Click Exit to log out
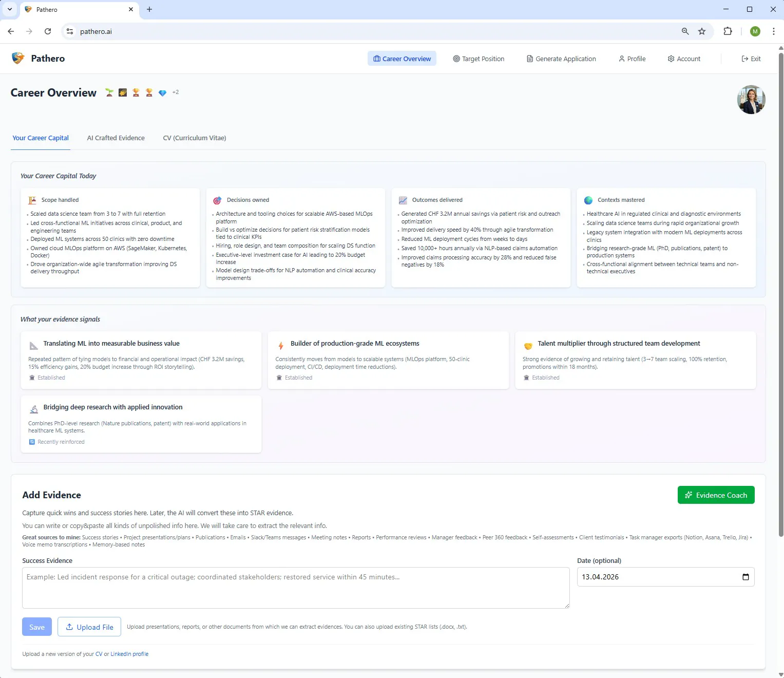The width and height of the screenshot is (784, 678). tap(751, 59)
